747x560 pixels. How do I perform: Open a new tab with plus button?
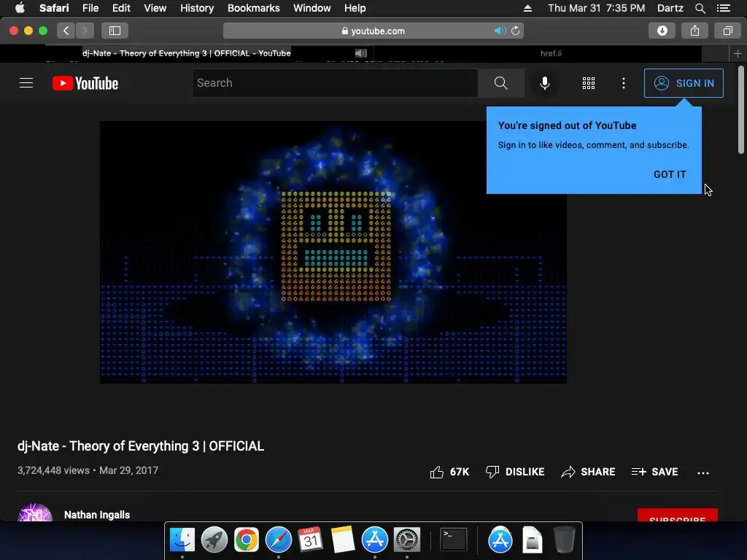click(738, 54)
